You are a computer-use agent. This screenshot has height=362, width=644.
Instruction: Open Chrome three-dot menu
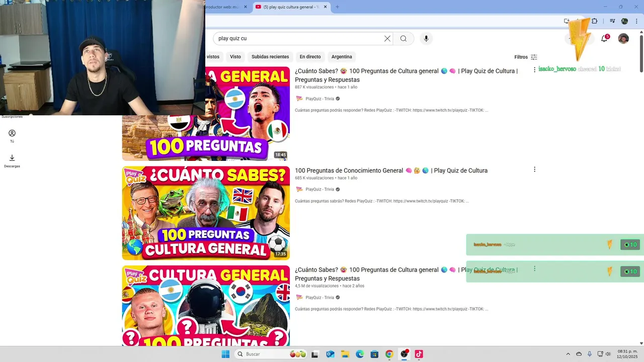pyautogui.click(x=636, y=21)
